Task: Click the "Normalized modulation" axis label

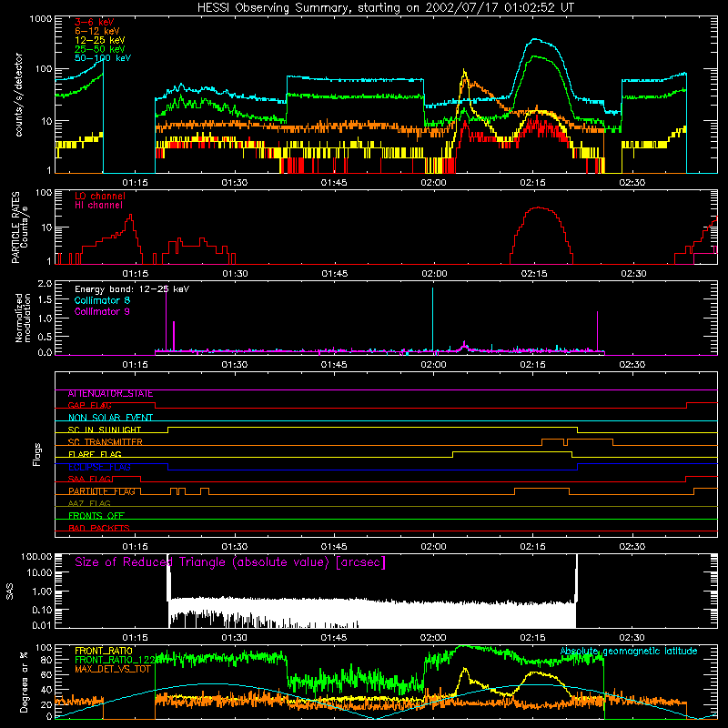Action: (x=23, y=318)
